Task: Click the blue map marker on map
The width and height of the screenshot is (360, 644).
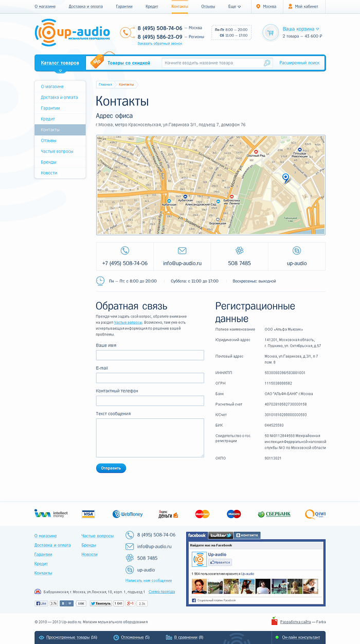Action: 285,178
